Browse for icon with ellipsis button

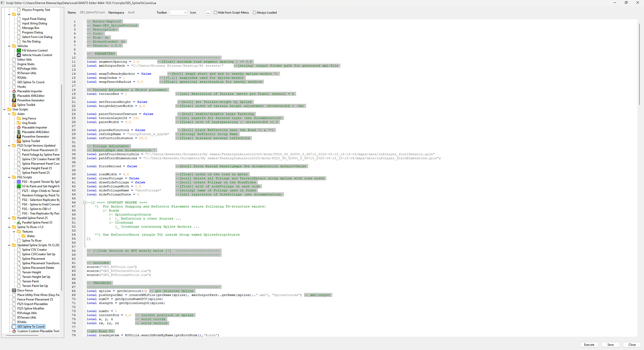point(208,13)
